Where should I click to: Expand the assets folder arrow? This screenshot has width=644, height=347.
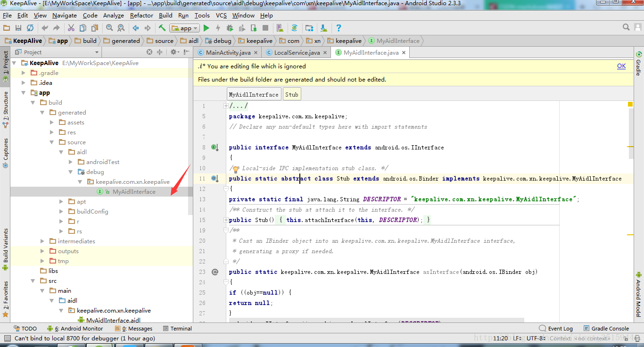tap(52, 122)
